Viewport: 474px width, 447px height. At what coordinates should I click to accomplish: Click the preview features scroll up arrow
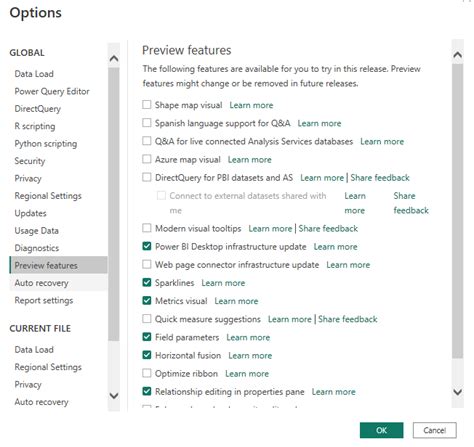point(458,55)
